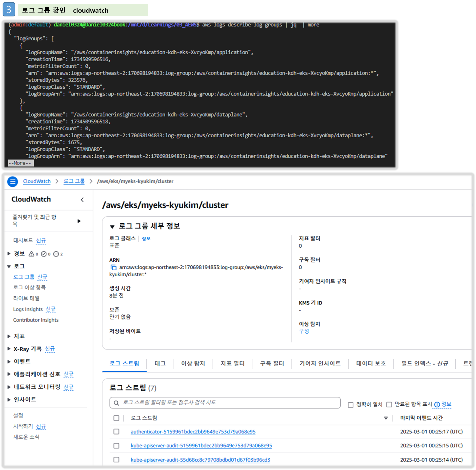Select the 2025-03-01 00:25:17 (UTC) timestamp cell

[x=431, y=432]
